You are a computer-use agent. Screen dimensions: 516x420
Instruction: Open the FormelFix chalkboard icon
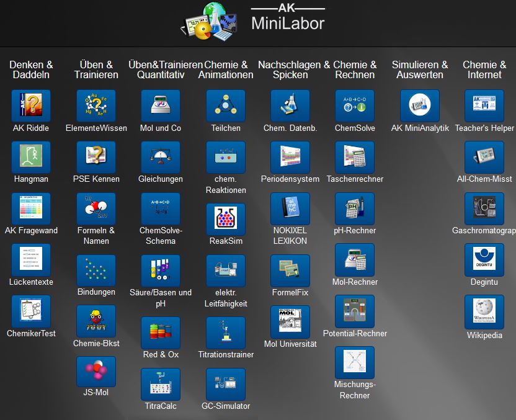(x=290, y=270)
